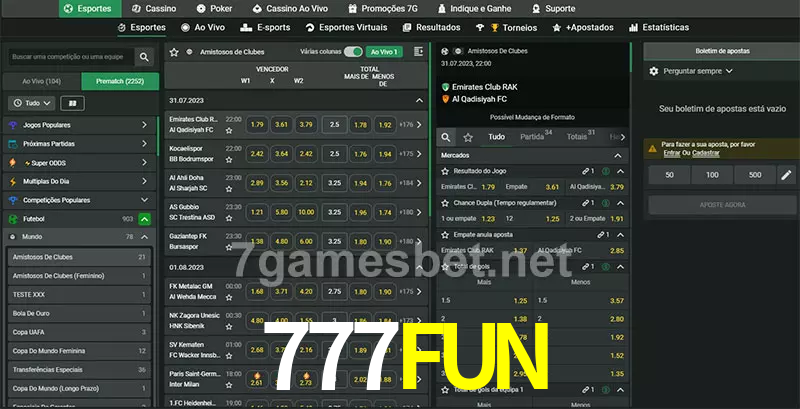The height and width of the screenshot is (409, 800).
Task: Expand Jogos Populares section
Action: [x=144, y=125]
